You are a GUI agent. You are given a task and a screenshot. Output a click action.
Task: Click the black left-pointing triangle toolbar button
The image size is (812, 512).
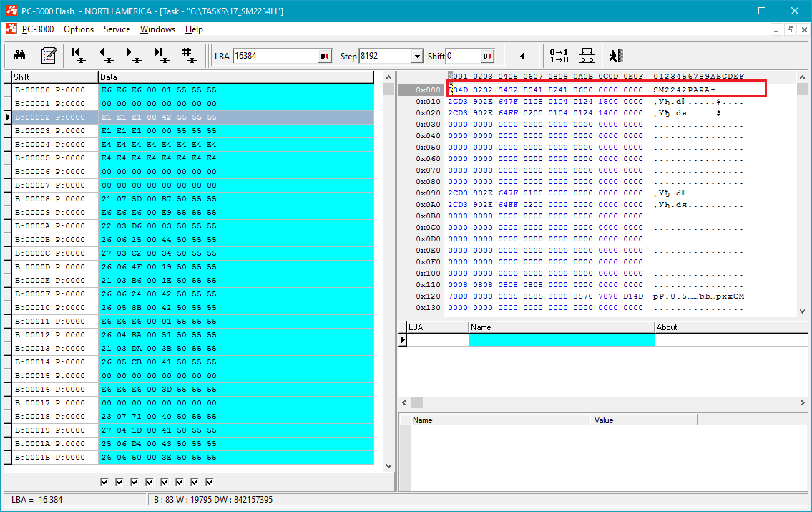(x=522, y=56)
